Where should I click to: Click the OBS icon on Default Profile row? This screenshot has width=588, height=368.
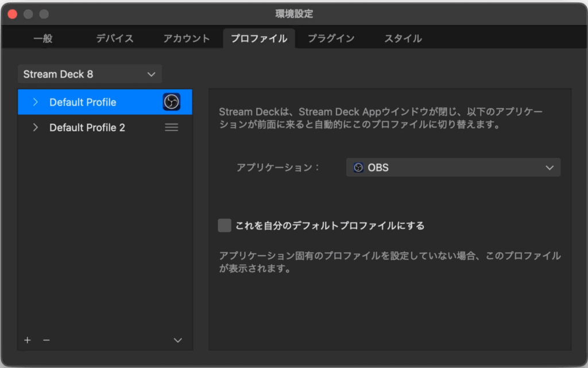(171, 102)
